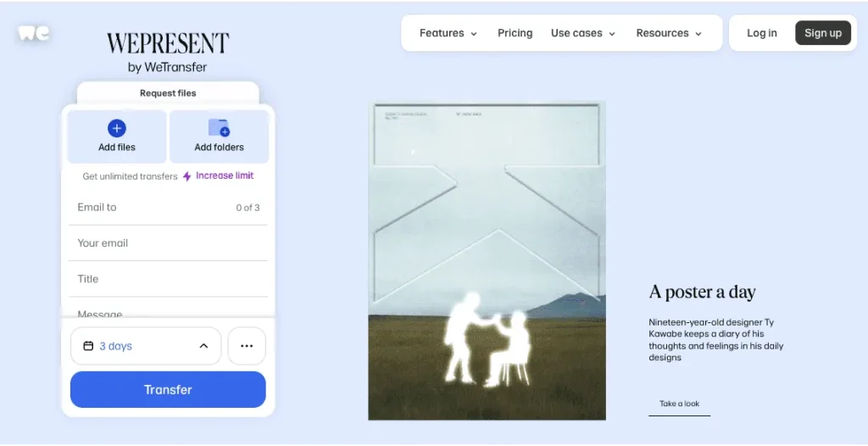Image resolution: width=868 pixels, height=446 pixels.
Task: Expand the Use cases menu
Action: pyautogui.click(x=583, y=33)
